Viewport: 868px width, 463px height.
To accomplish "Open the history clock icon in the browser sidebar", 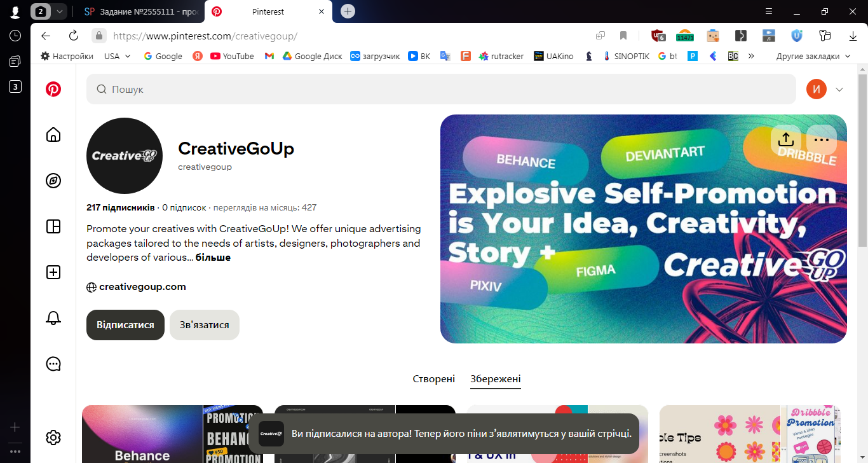I will [x=15, y=36].
